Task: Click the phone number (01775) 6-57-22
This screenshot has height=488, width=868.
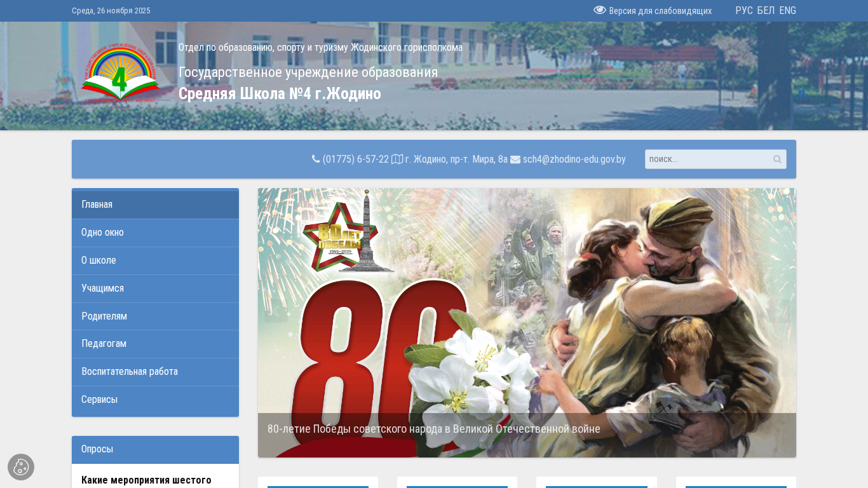Action: pyautogui.click(x=356, y=159)
